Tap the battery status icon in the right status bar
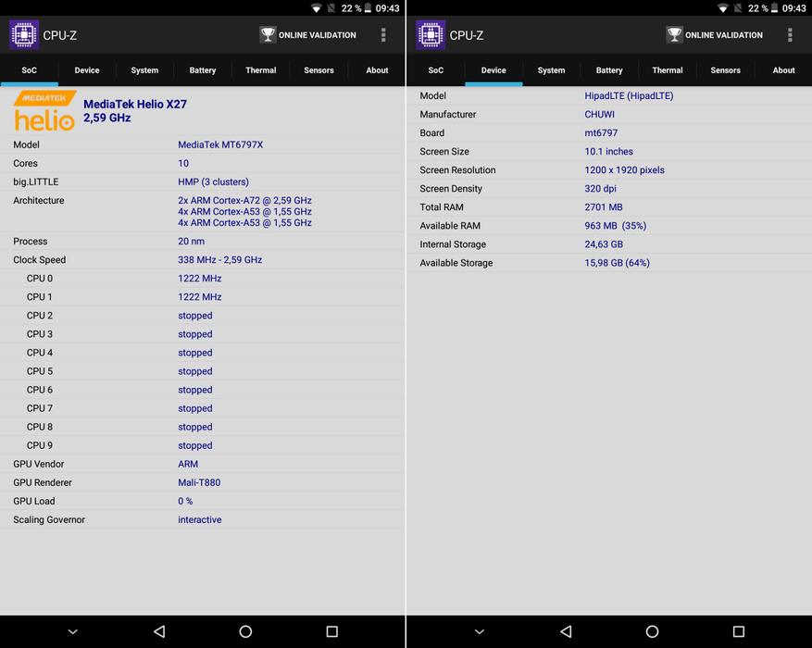Screen dimensions: 812x648 (776, 8)
